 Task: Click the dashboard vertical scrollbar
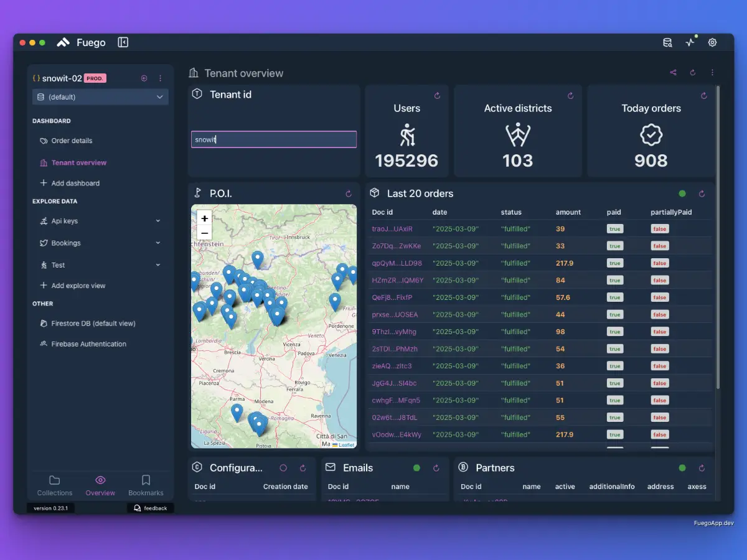pyautogui.click(x=718, y=236)
